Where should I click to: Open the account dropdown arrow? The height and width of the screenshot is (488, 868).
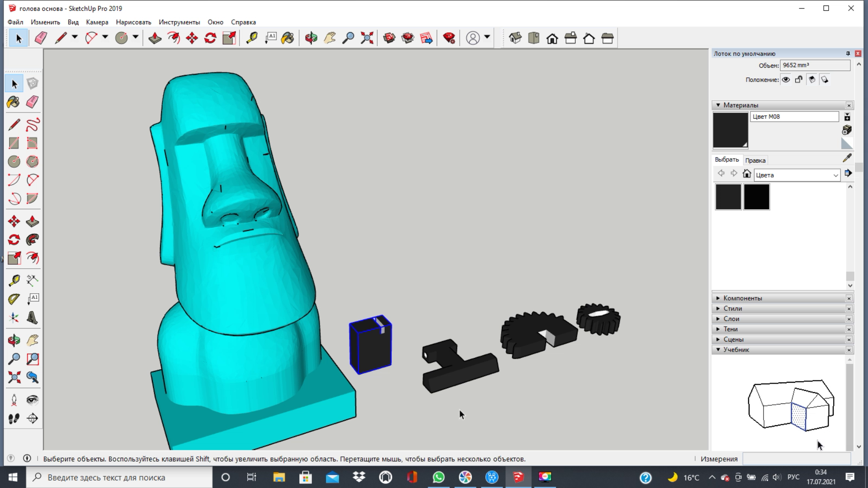pos(487,37)
